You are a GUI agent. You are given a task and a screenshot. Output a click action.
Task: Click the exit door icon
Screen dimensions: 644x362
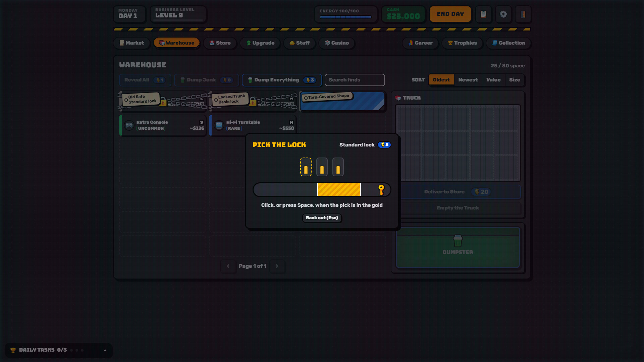pyautogui.click(x=523, y=14)
